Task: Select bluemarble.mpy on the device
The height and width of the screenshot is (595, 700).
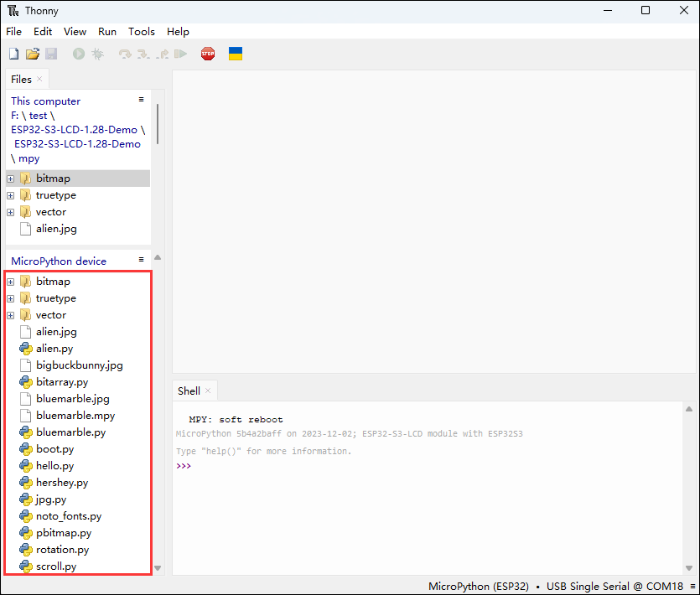Action: pos(75,416)
